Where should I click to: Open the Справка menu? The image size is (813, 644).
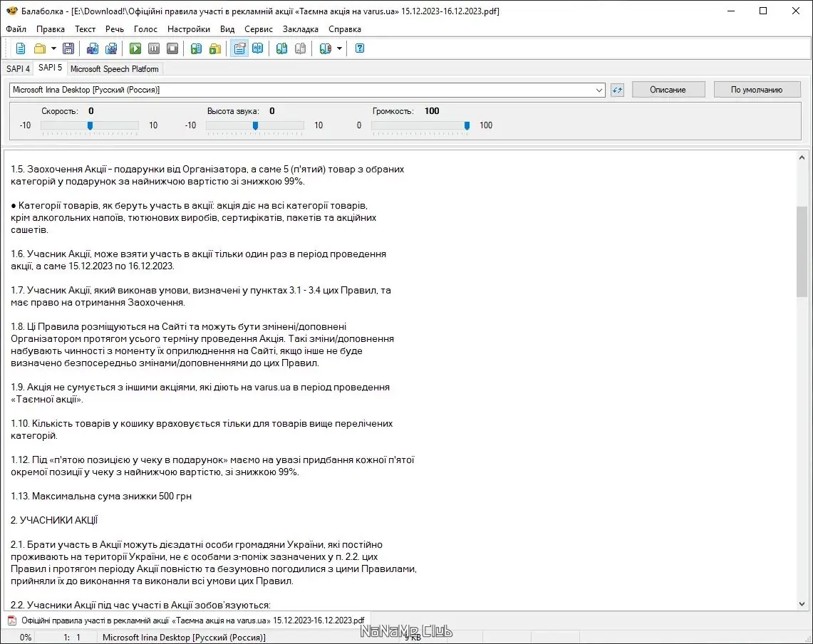345,29
